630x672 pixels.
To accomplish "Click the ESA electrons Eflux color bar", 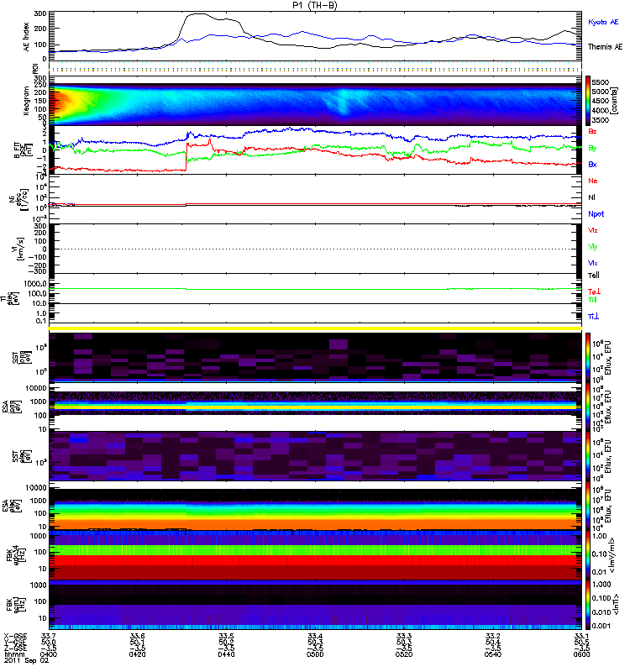I will tap(588, 506).
